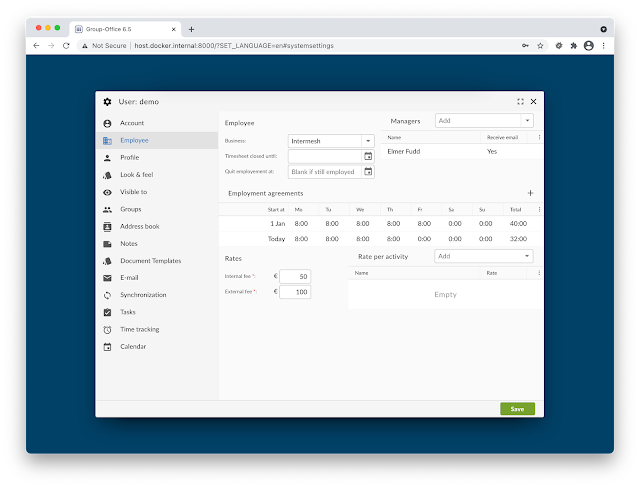Select the 1 Jan employment agreement row
This screenshot has height=488, width=640.
[380, 224]
